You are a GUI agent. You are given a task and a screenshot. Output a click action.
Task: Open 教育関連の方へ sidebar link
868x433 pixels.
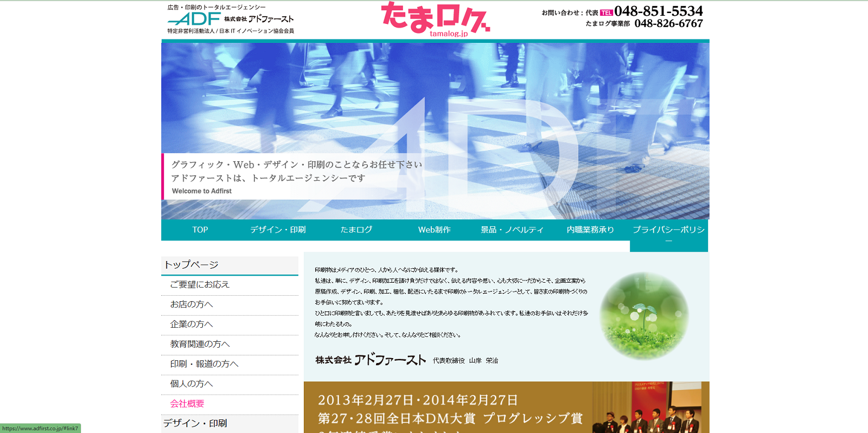coord(229,344)
